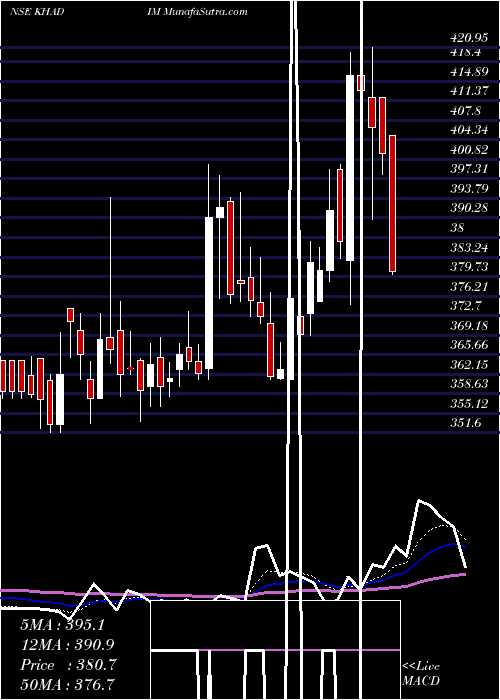Click the 362.15 price axis label
500x700 pixels.
(x=468, y=364)
